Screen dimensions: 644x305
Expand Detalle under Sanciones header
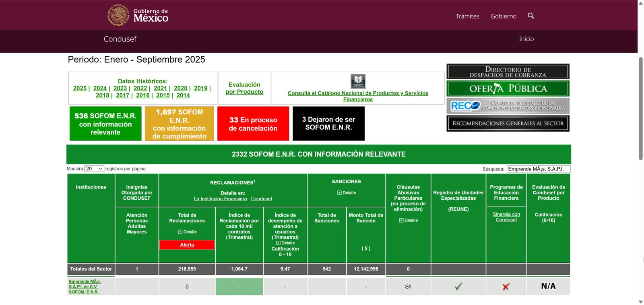(x=347, y=193)
